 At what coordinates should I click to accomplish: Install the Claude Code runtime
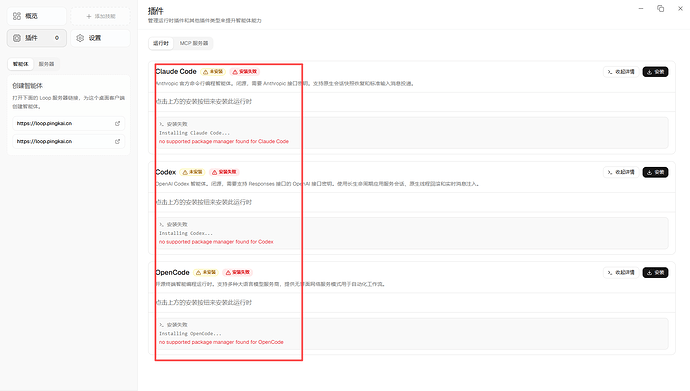(x=655, y=72)
